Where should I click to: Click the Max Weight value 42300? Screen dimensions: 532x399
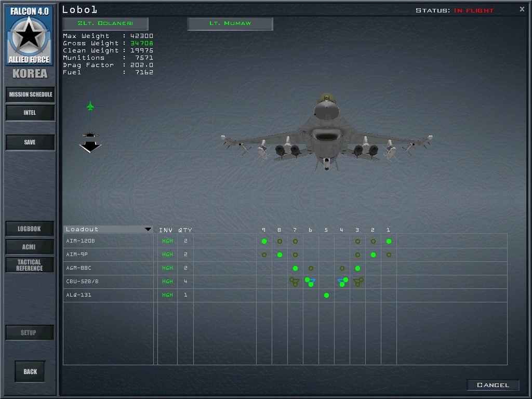tap(142, 36)
